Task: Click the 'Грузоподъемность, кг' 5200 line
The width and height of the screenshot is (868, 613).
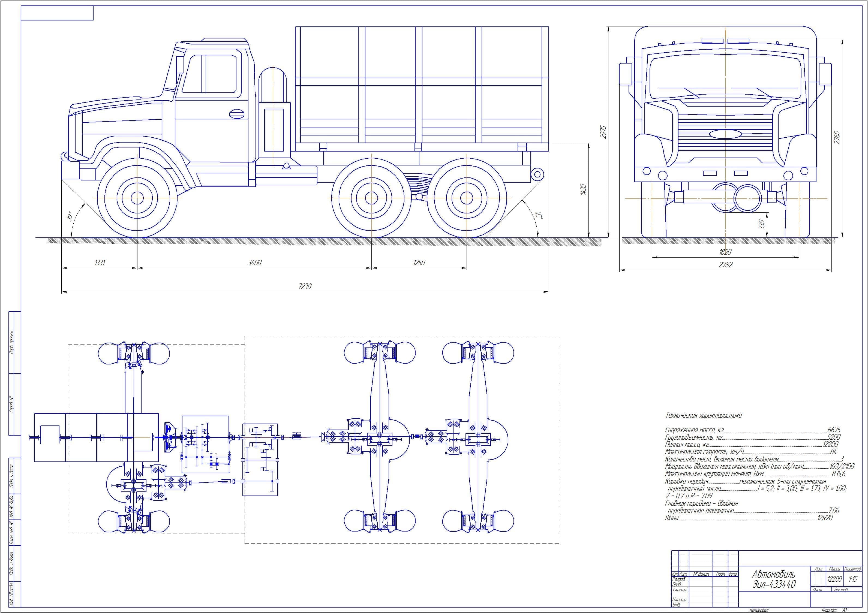Action: click(x=753, y=437)
